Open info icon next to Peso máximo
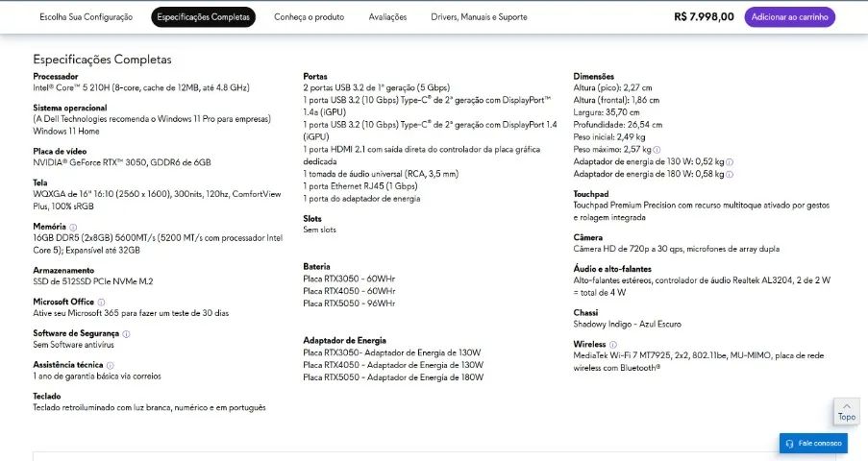 (x=657, y=150)
